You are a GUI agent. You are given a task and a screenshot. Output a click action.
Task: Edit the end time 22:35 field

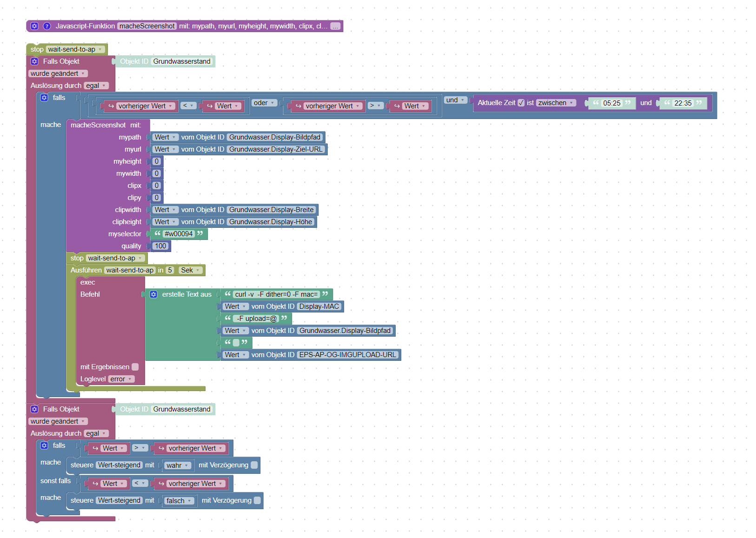pos(683,103)
